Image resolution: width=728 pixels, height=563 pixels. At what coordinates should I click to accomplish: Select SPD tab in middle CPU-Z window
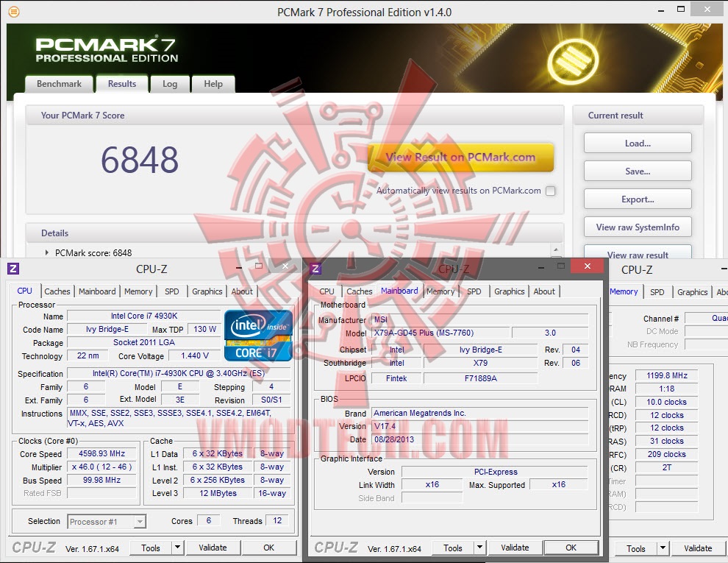(474, 291)
